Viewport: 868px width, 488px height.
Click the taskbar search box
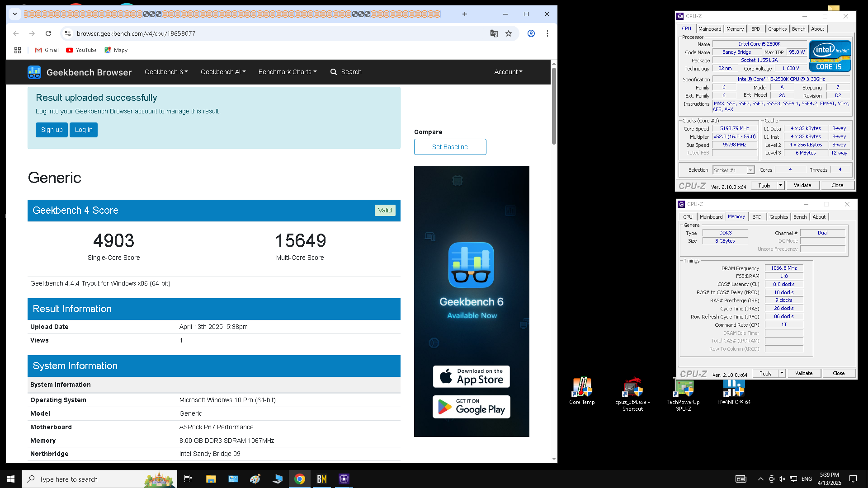[99, 479]
